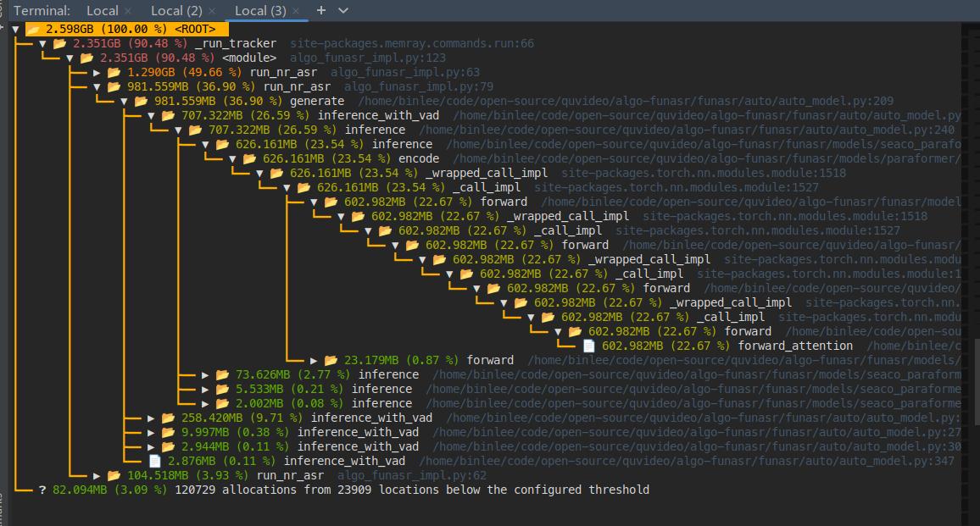Viewport: 980px width, 526px height.
Task: Click the path 'algo_funasr_impl.py:123'
Action: pyautogui.click(x=368, y=58)
